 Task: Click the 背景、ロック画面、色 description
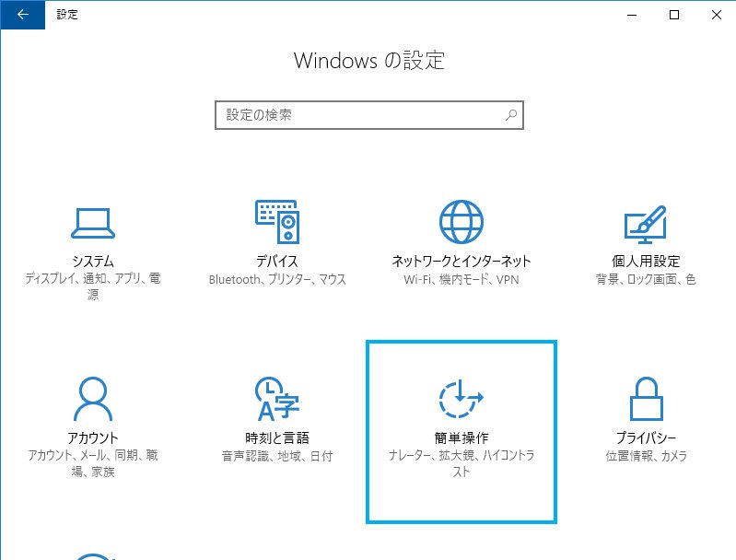click(x=646, y=279)
